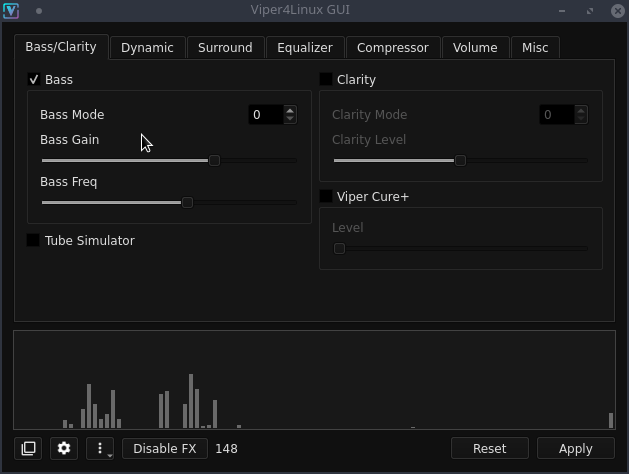Uncheck the Bass checkbox

pyautogui.click(x=34, y=79)
